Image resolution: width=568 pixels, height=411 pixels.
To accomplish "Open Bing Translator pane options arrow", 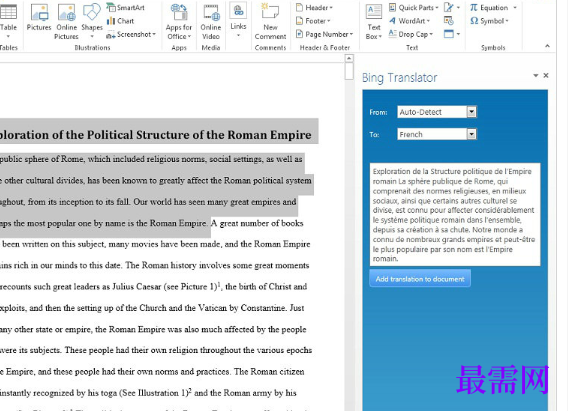I will point(535,75).
